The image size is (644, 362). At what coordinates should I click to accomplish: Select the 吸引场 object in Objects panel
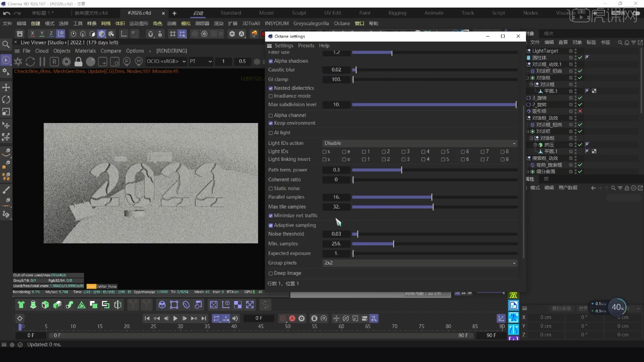click(539, 111)
